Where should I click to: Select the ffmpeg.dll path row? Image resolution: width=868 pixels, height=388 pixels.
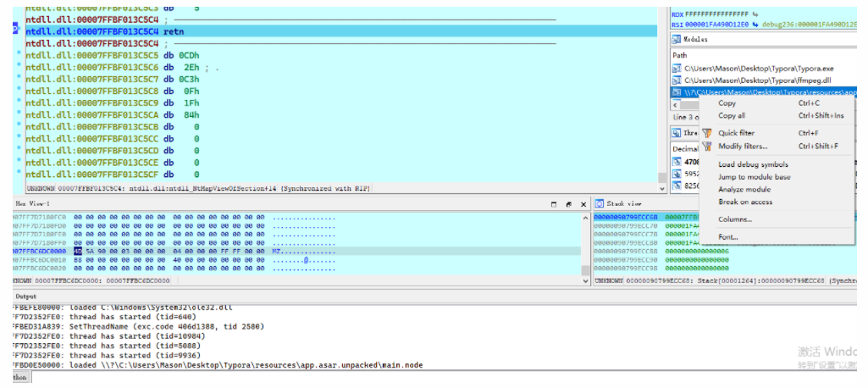(764, 80)
